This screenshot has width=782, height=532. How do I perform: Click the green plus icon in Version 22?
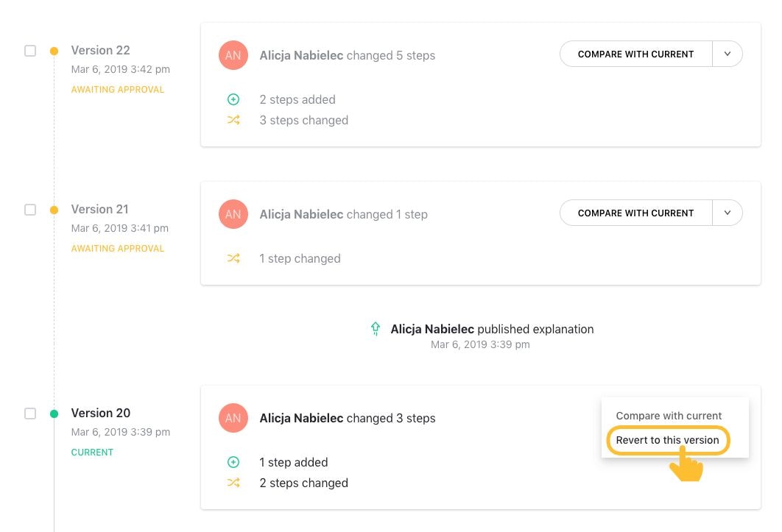click(x=233, y=99)
